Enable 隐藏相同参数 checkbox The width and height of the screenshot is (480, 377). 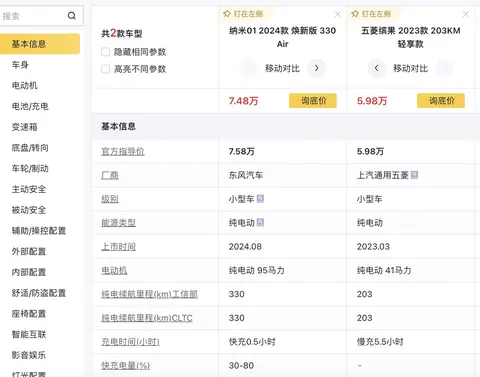(105, 52)
